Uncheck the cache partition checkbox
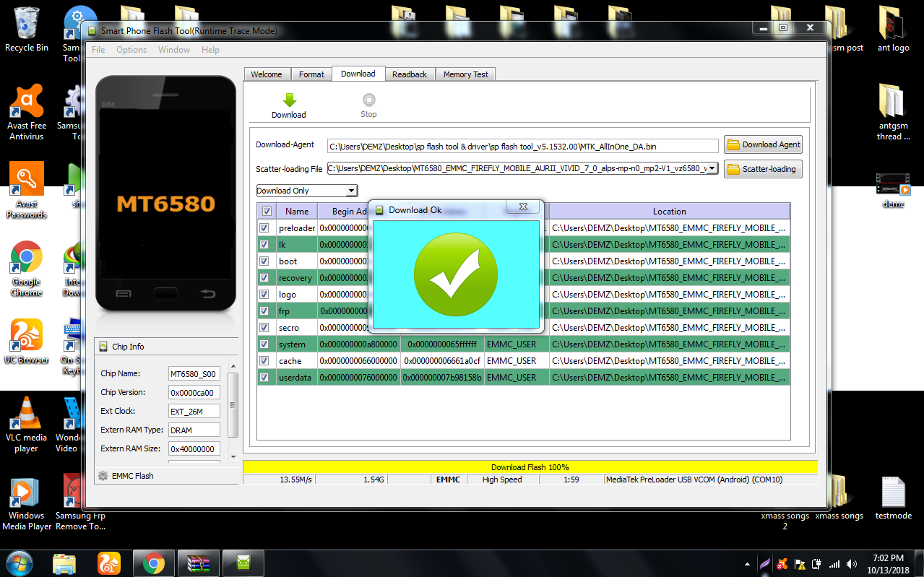 coord(264,361)
